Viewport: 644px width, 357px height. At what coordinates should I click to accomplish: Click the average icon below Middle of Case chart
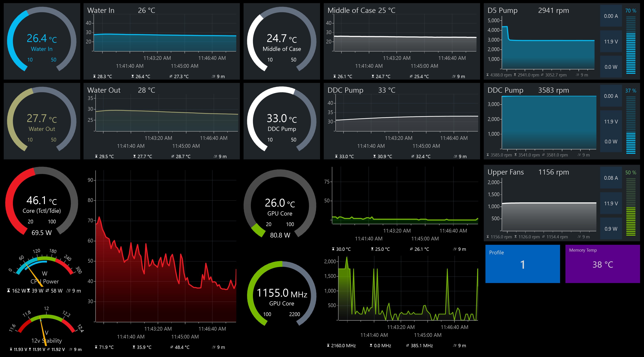pos(411,76)
